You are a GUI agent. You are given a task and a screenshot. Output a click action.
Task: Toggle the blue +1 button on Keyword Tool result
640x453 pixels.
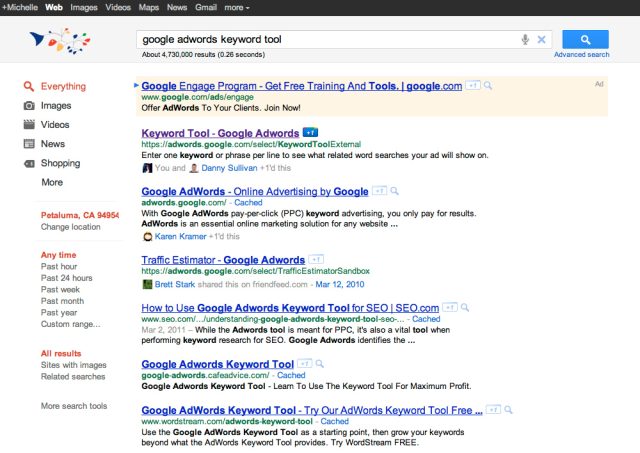(x=311, y=132)
